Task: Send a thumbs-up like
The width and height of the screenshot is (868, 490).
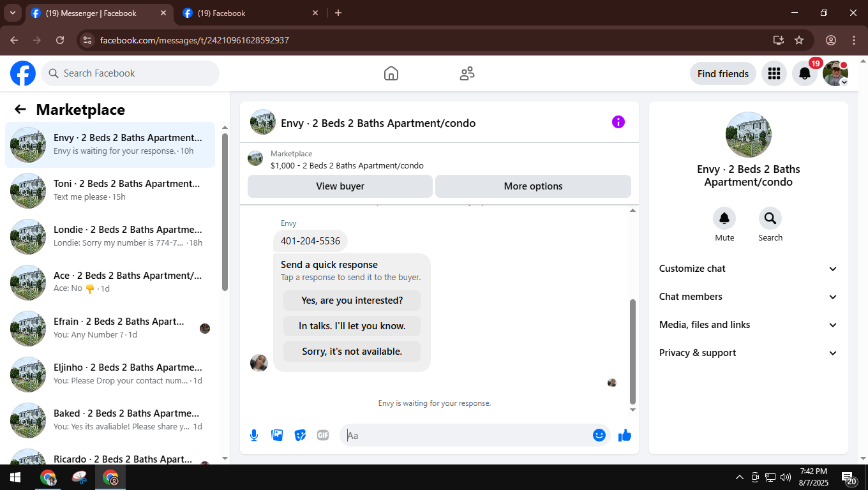Action: 625,435
